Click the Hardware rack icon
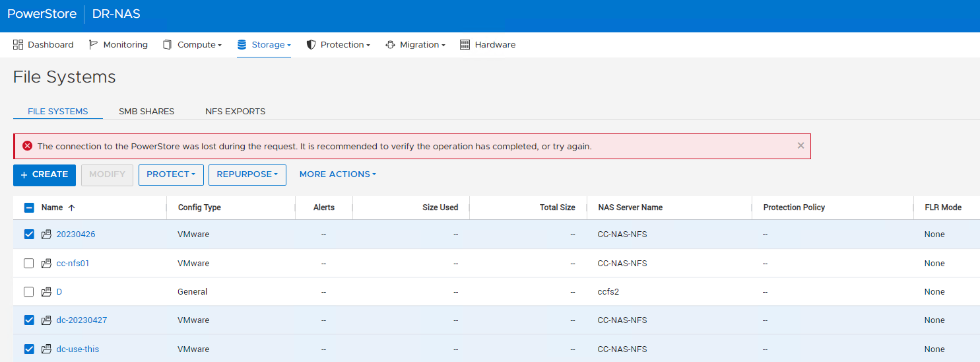 [465, 45]
